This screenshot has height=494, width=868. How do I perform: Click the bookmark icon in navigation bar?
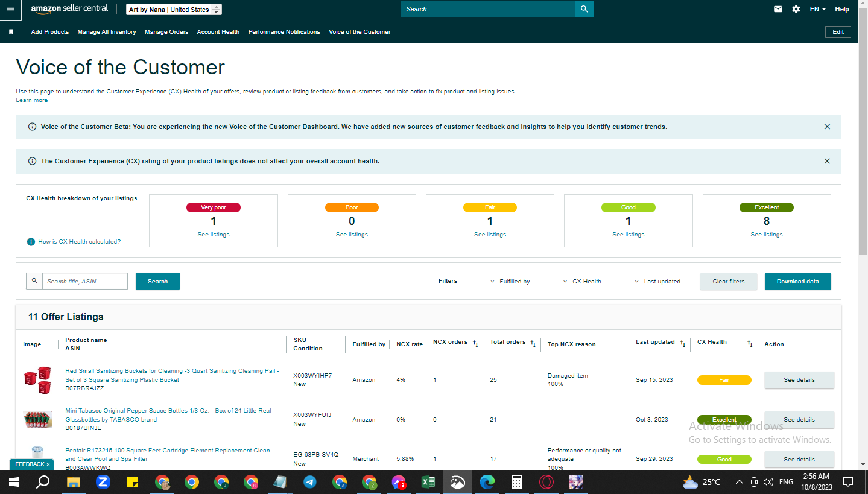(x=11, y=32)
